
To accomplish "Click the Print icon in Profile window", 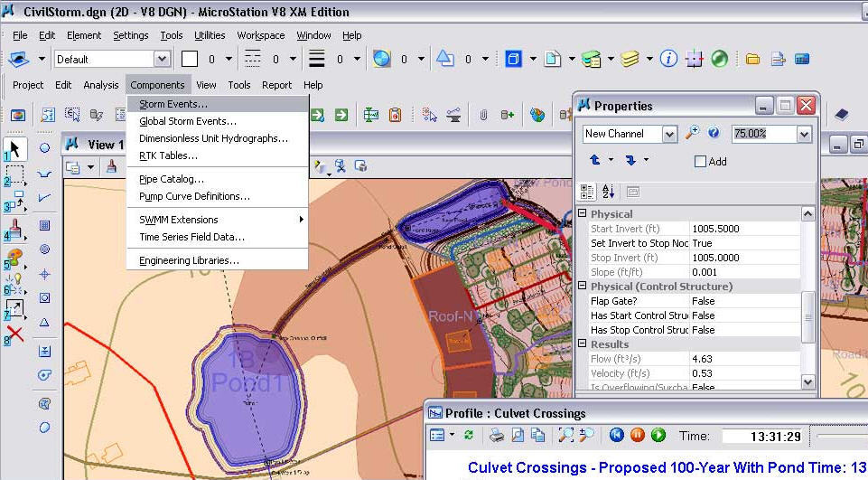I will [x=497, y=435].
